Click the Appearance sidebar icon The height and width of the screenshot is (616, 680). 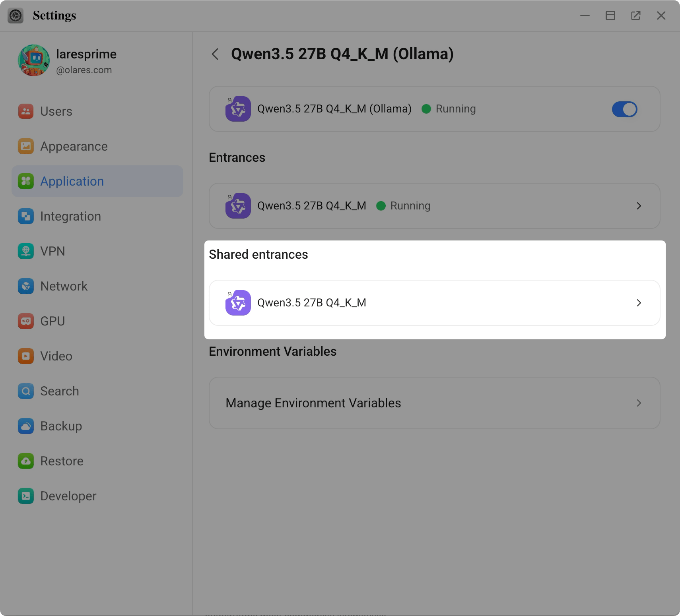26,146
